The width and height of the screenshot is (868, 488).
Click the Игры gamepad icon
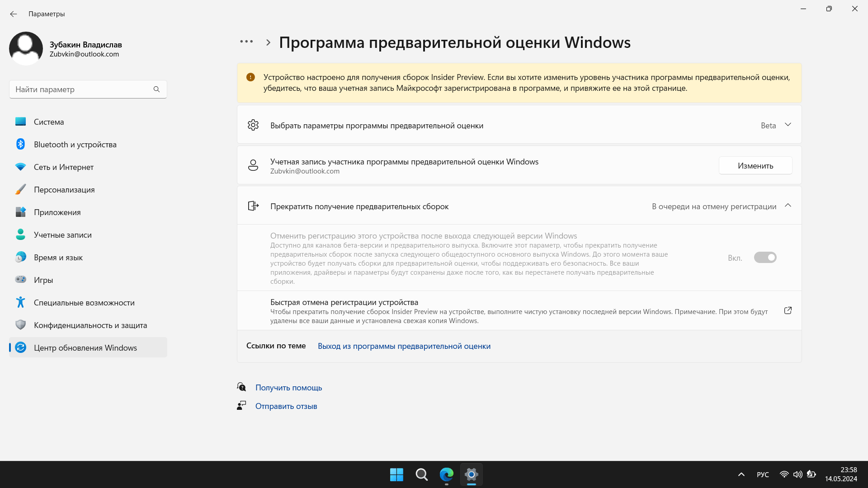20,280
